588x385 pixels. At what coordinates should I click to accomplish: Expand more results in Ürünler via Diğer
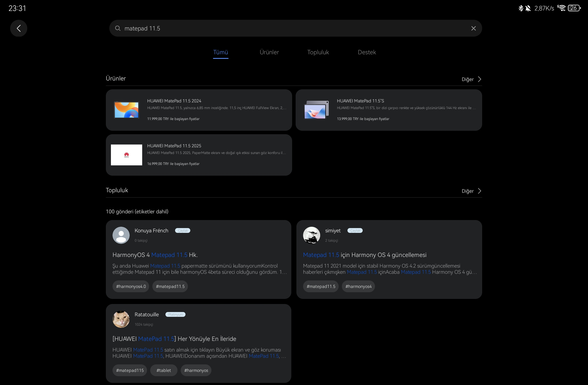[472, 79]
